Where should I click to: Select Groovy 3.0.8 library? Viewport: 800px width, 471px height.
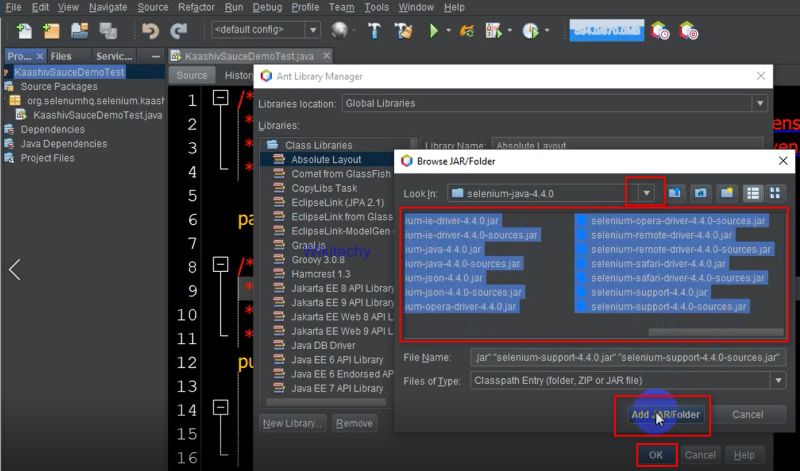(x=318, y=260)
